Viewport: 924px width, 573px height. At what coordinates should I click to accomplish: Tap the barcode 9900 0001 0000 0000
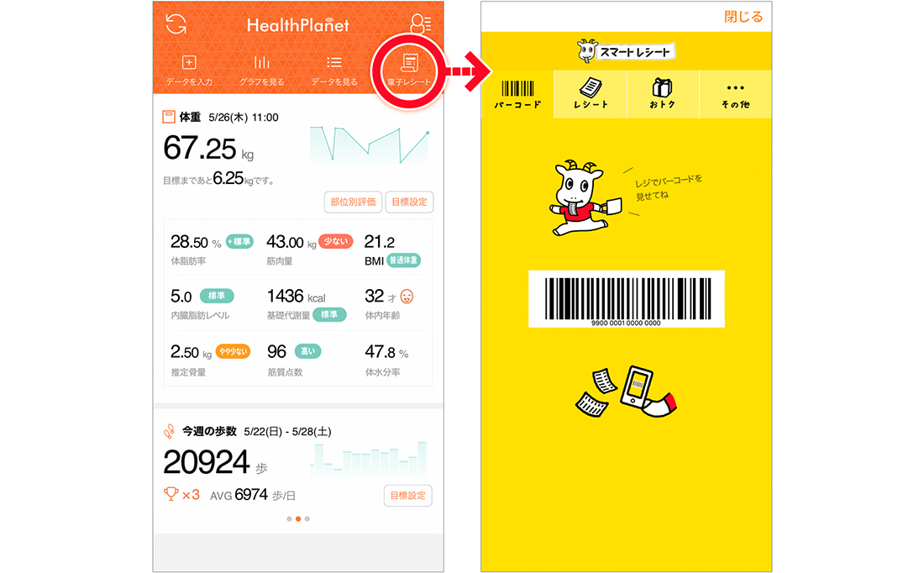point(627,299)
